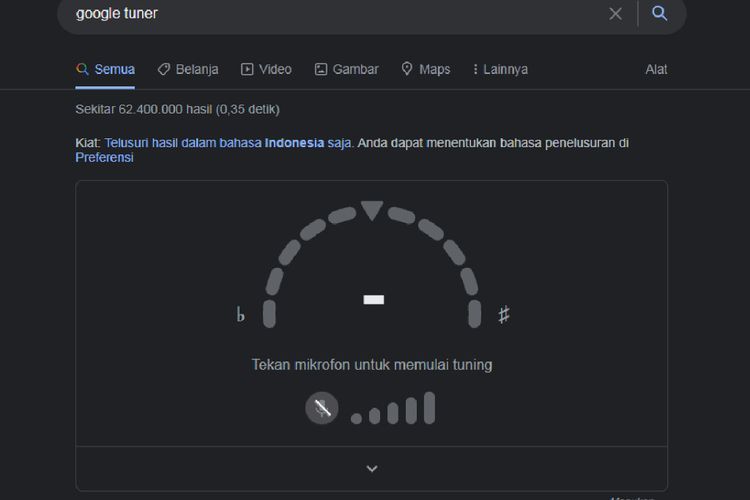
Task: Toggle the muted microphone button
Action: 322,408
